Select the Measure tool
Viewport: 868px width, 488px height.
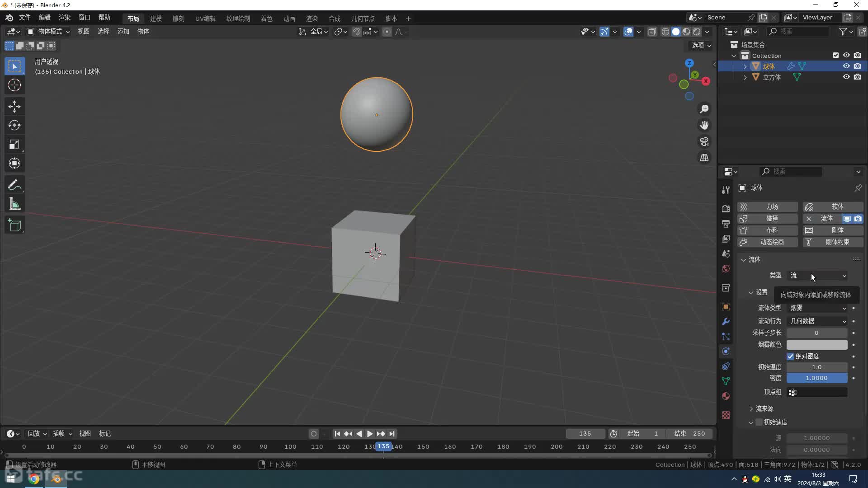click(x=14, y=204)
